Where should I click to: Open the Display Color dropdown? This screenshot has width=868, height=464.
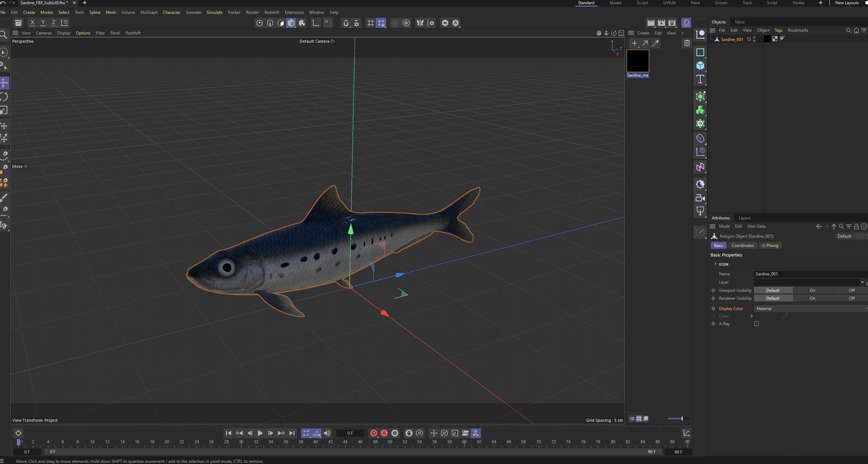coord(811,309)
